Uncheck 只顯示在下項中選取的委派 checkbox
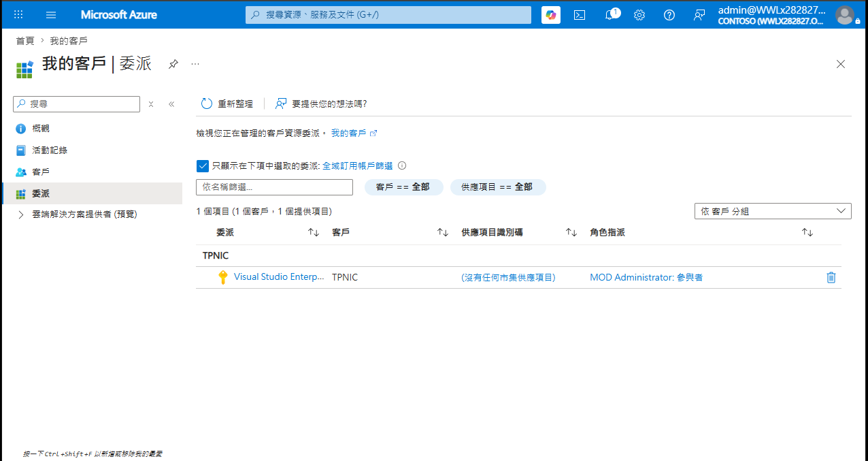The width and height of the screenshot is (868, 461). click(x=202, y=166)
